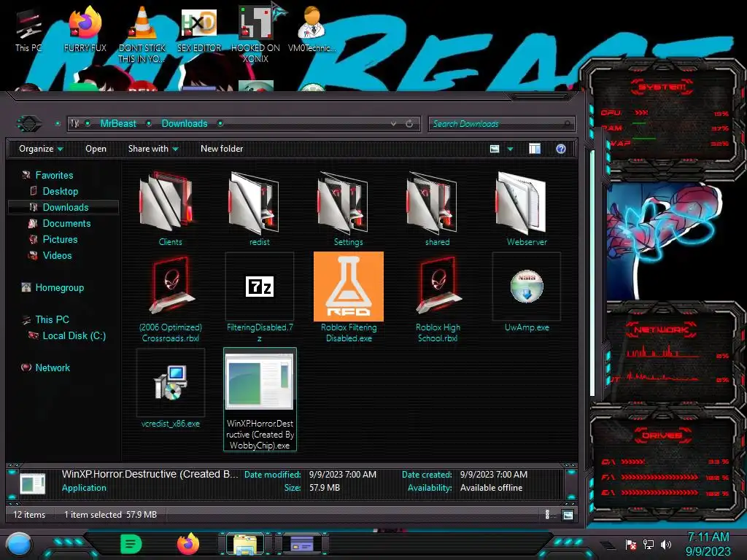This screenshot has width=747, height=560.
Task: Select Roblox High School.rbxl file
Action: (x=438, y=298)
